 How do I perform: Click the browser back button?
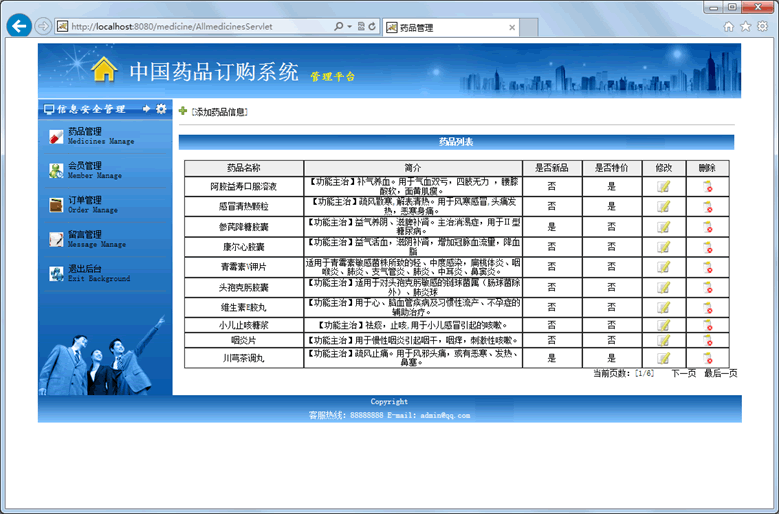pyautogui.click(x=19, y=26)
